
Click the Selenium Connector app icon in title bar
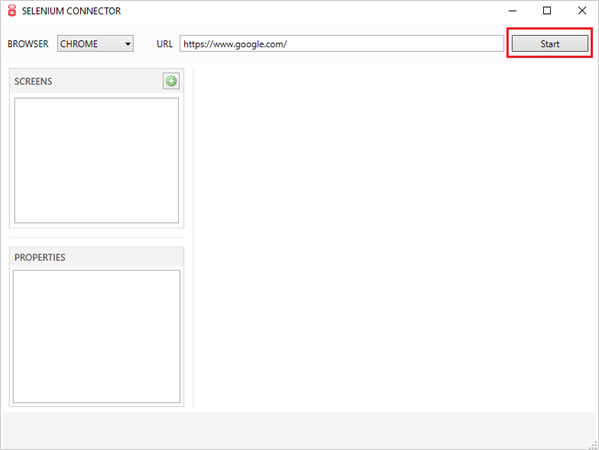12,11
